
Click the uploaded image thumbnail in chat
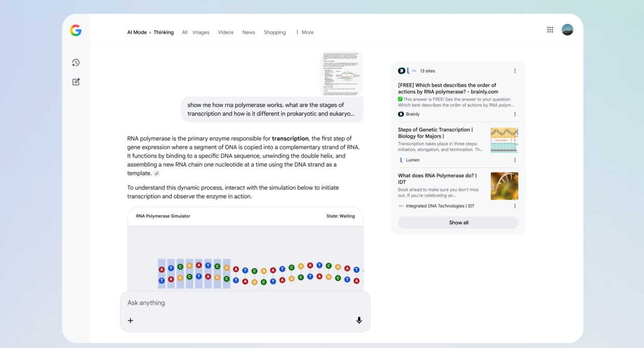click(341, 73)
